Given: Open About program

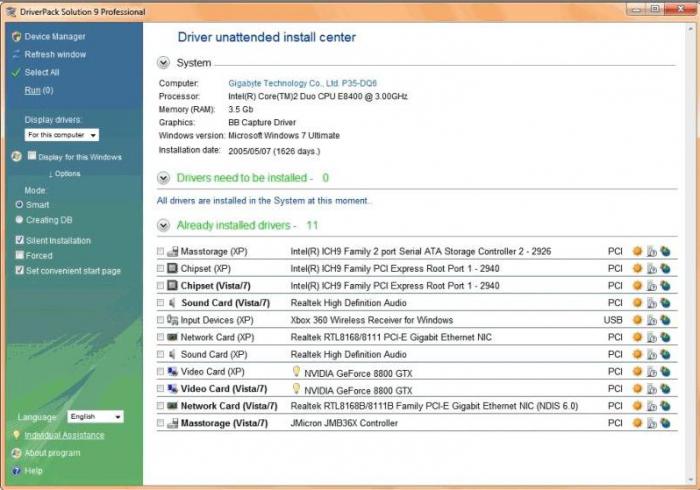Looking at the screenshot, I should click(x=52, y=453).
